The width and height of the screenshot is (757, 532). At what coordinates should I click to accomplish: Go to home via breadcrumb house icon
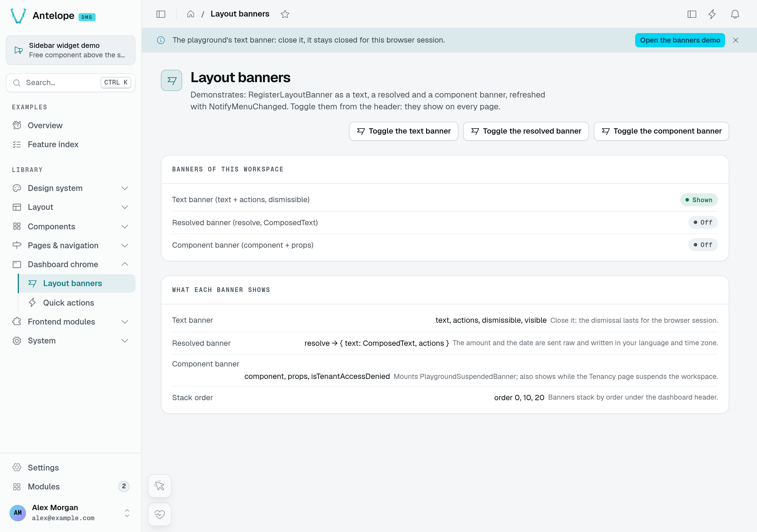coord(190,14)
